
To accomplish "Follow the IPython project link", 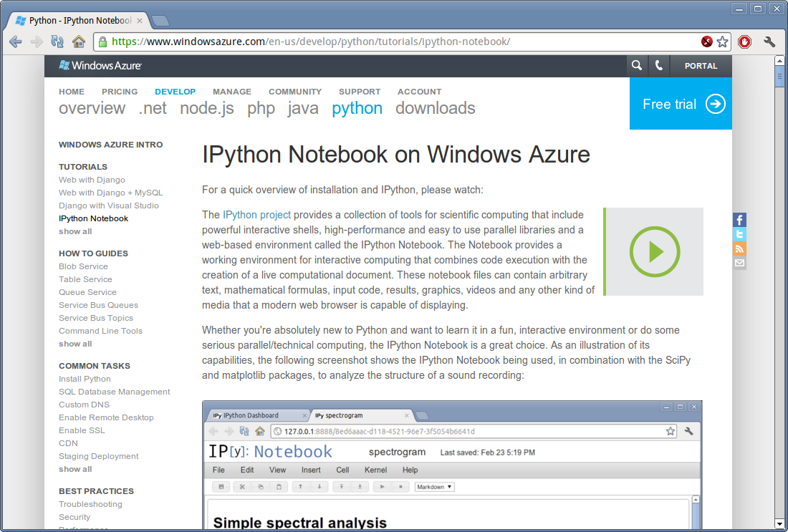I will click(256, 215).
